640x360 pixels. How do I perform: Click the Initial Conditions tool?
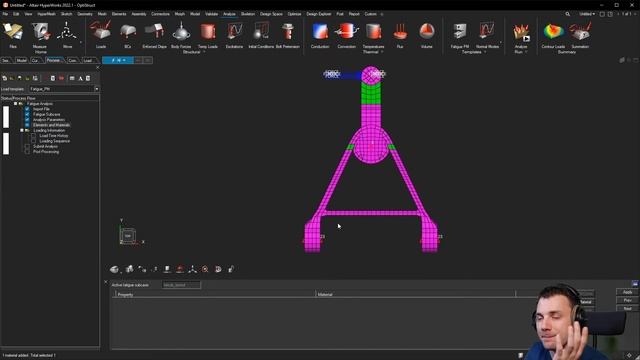coord(261,32)
